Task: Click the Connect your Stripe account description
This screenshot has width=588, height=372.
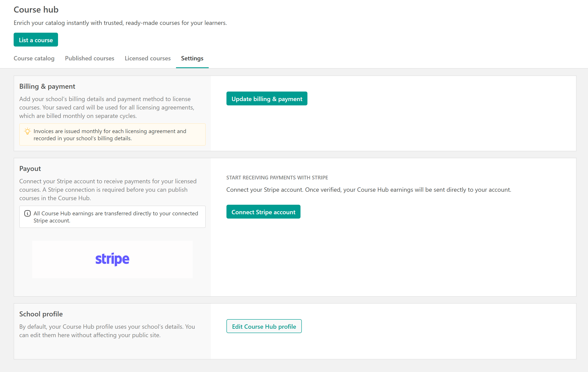Action: tap(368, 190)
